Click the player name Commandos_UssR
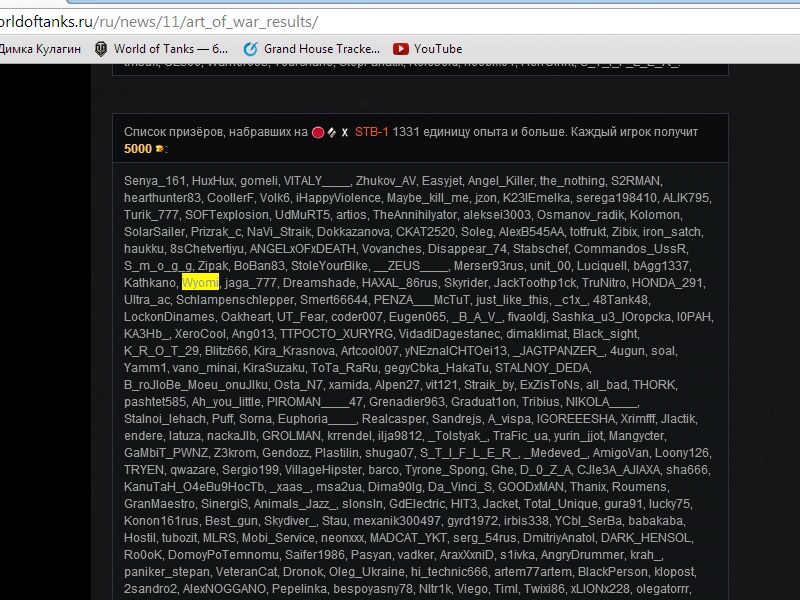 tap(631, 249)
